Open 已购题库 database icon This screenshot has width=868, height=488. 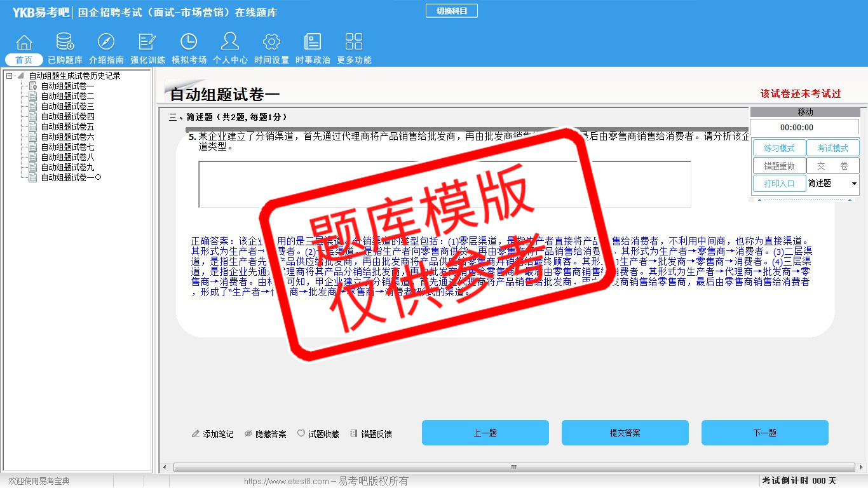pyautogui.click(x=65, y=42)
